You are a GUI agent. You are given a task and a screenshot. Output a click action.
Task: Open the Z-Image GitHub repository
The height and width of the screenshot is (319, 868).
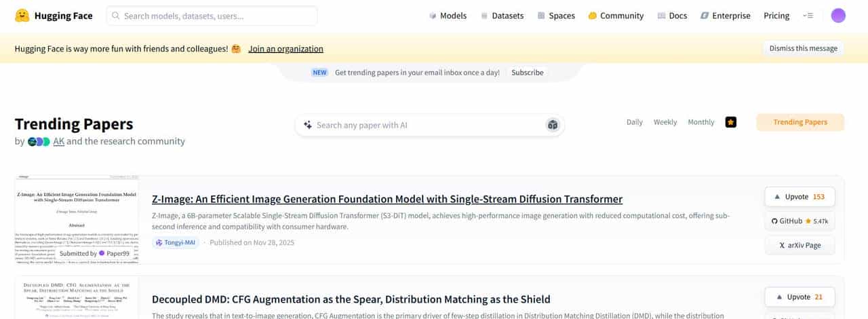pos(800,221)
